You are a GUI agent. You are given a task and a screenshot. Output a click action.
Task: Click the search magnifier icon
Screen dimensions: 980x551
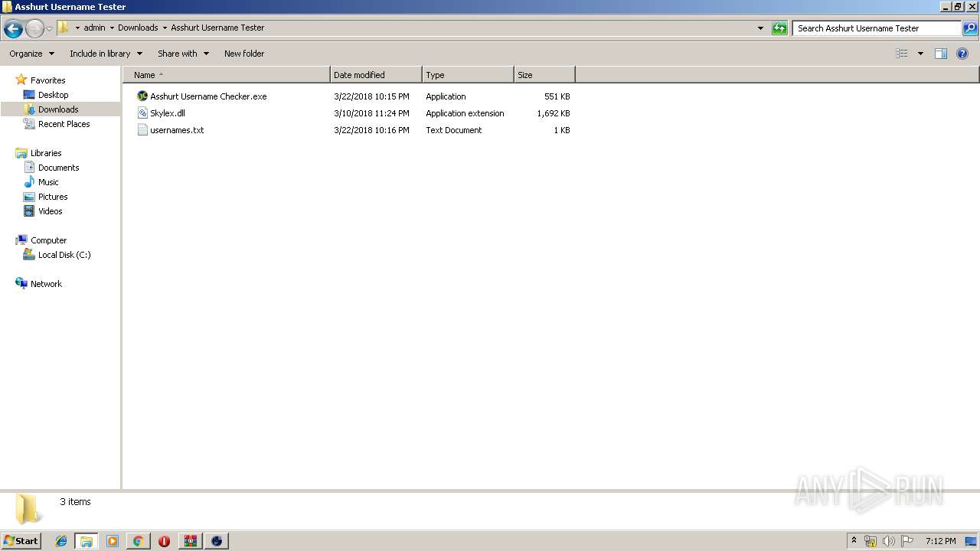tap(969, 28)
